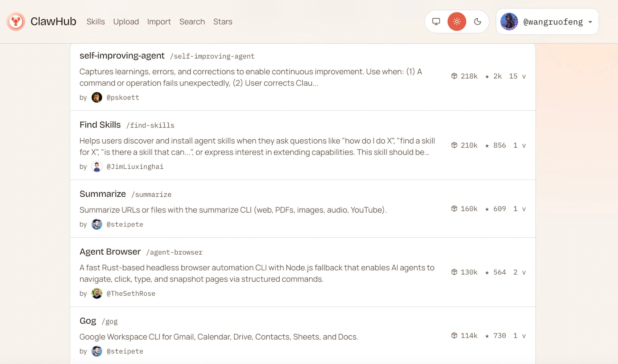Switch to system theme monitor icon
Viewport: 618px width, 364px height.
pos(436,22)
